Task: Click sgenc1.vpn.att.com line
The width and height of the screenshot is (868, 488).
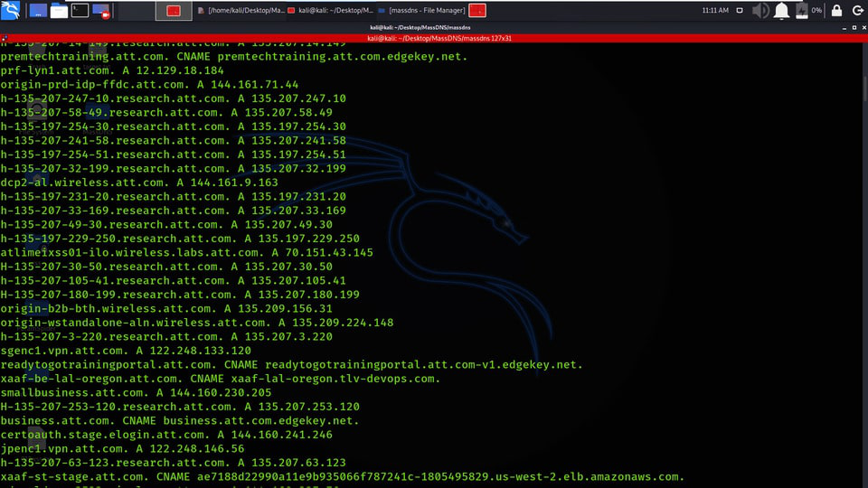Action: click(126, 351)
